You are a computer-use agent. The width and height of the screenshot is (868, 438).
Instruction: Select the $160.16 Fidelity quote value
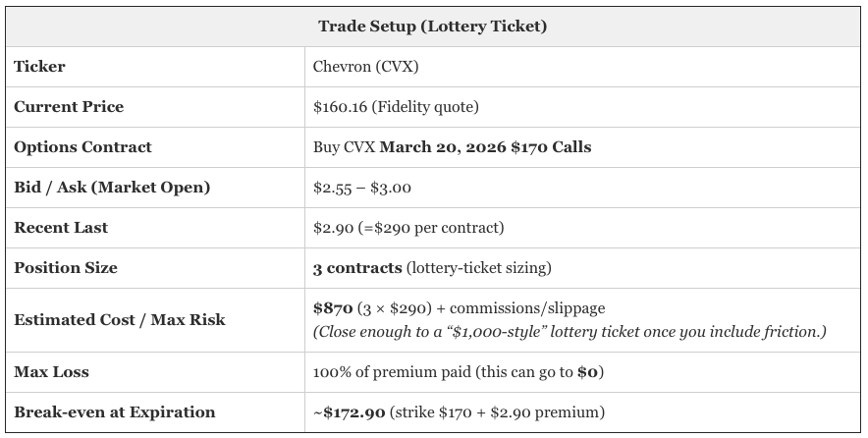[x=396, y=107]
